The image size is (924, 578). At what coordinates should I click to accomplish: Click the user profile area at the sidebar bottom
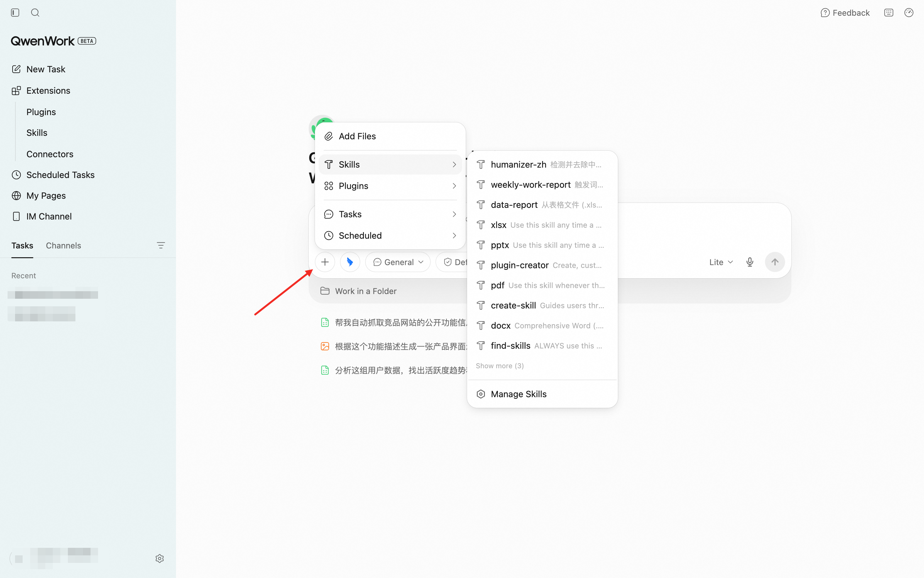coord(54,558)
